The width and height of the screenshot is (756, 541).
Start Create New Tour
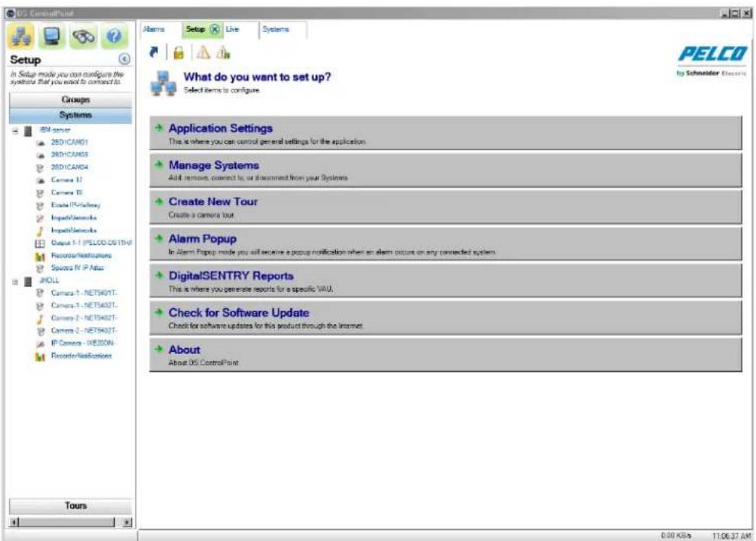click(445, 207)
